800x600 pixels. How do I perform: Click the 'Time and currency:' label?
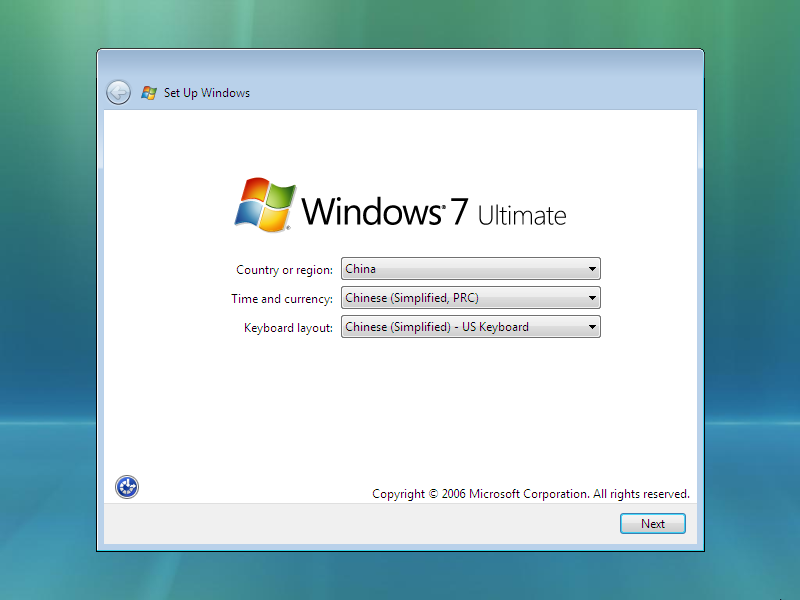(282, 299)
